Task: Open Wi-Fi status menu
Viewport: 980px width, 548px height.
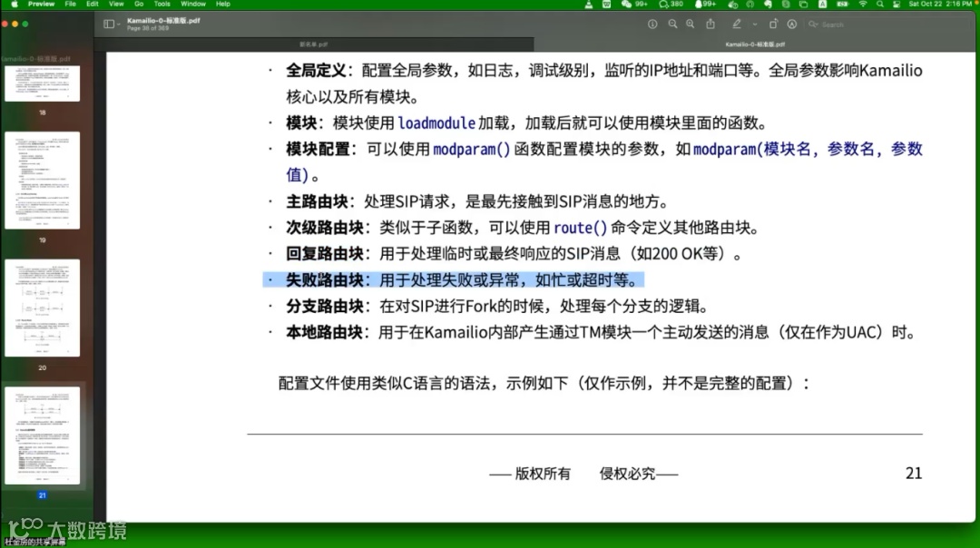Action: [x=863, y=5]
